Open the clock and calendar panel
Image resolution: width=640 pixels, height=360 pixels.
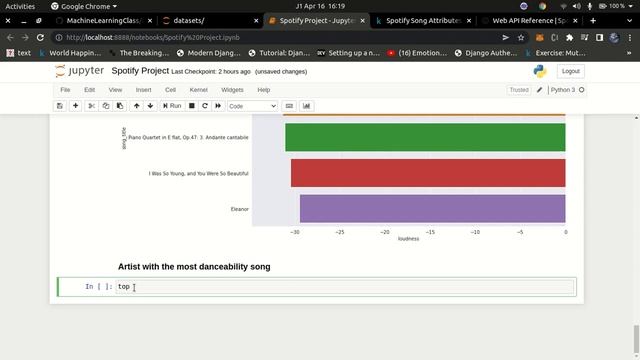click(320, 6)
